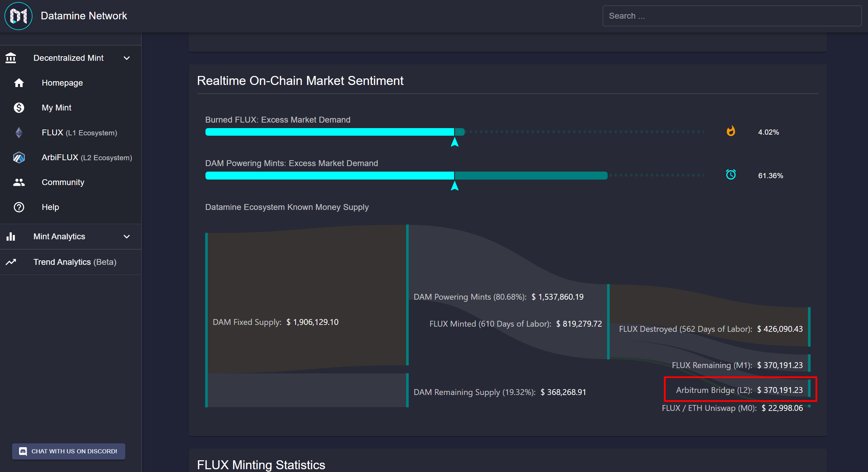The height and width of the screenshot is (472, 868).
Task: Go to ArbiFLUX (L2 Ecosystem)
Action: 71,157
